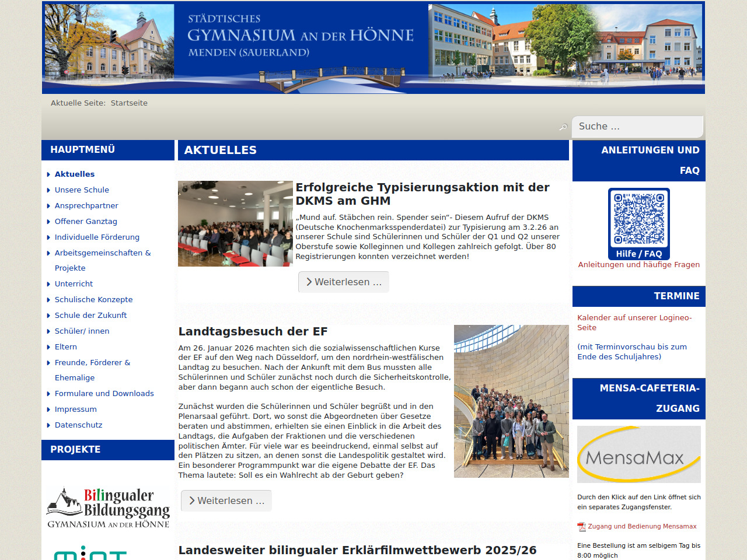Screen dimensions: 747x560
Task: Open Weiterlesen for the DKMS article
Action: point(343,282)
